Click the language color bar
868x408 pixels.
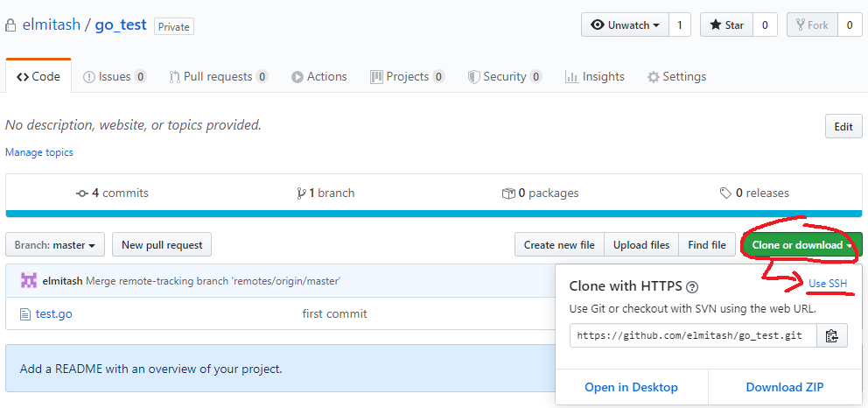pos(433,214)
